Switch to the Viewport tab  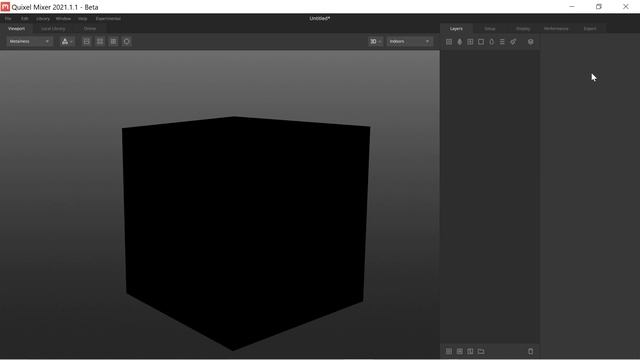point(17,29)
